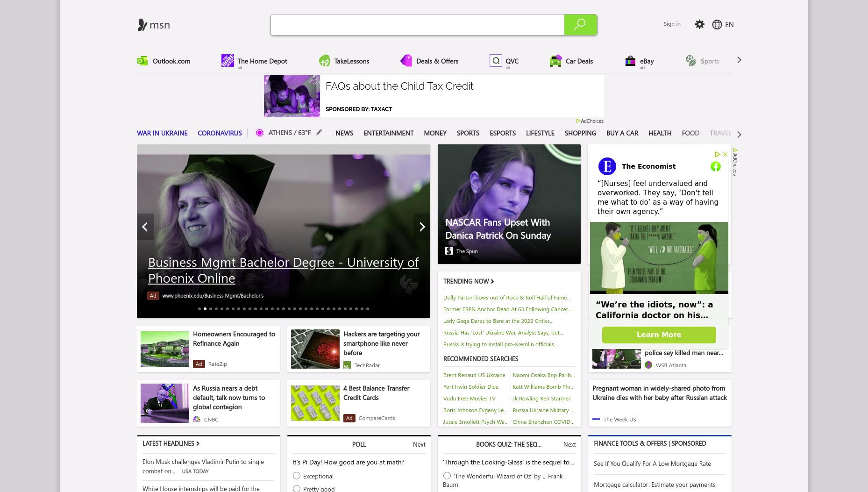The image size is (868, 492).
Task: Click the WSB Atlanta source icon
Action: [x=648, y=365]
